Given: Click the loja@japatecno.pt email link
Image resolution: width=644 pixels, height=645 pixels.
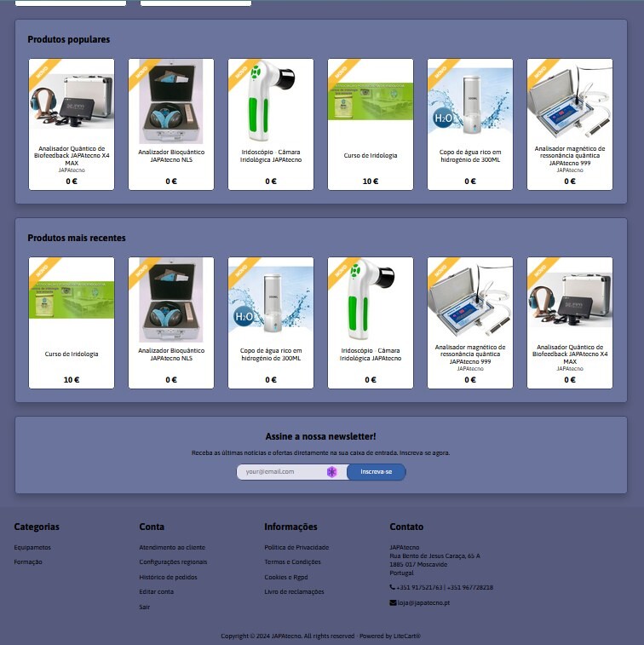Looking at the screenshot, I should pyautogui.click(x=423, y=602).
